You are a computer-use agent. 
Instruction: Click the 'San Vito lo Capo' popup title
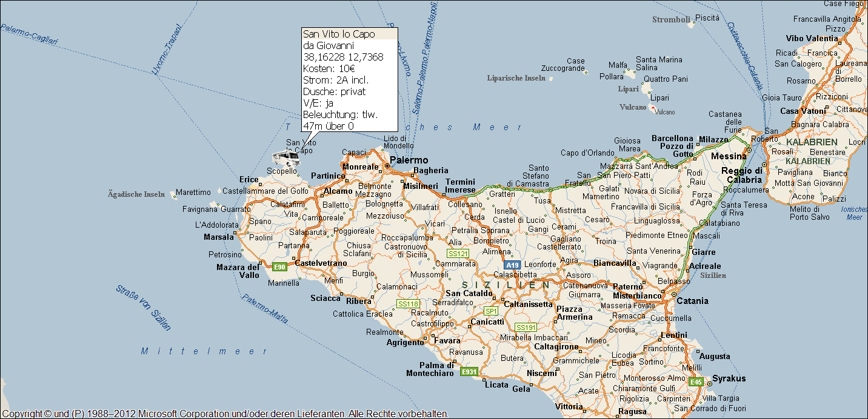(x=339, y=34)
